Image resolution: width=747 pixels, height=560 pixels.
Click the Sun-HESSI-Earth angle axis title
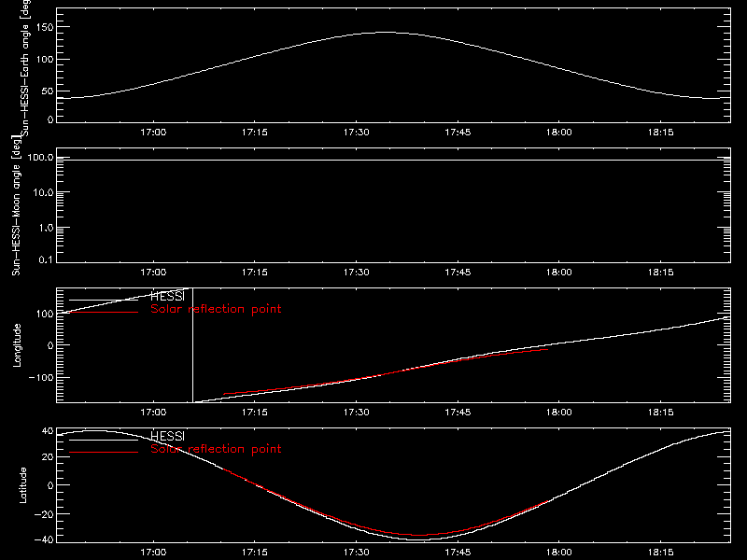(25, 66)
